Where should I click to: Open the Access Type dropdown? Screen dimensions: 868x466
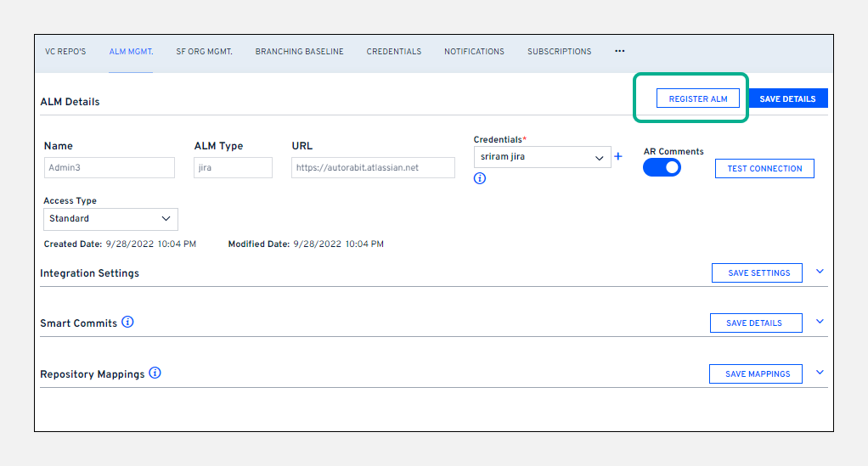(110, 219)
